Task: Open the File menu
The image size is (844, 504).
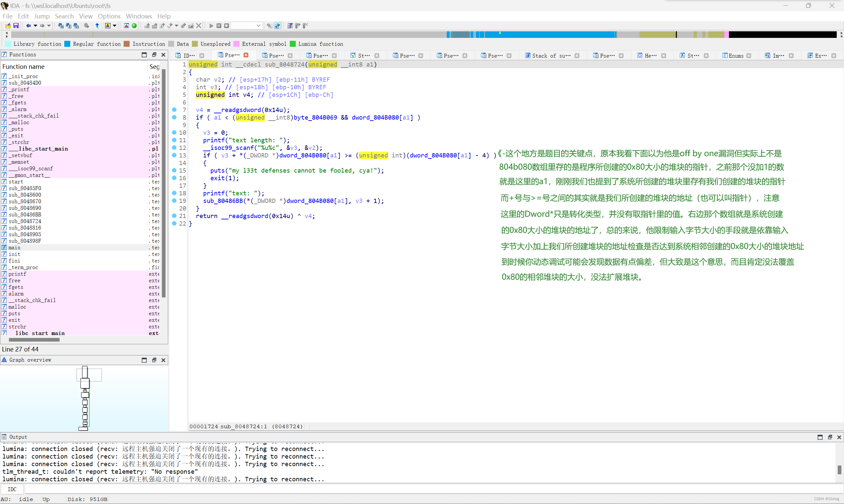Action: [x=8, y=16]
